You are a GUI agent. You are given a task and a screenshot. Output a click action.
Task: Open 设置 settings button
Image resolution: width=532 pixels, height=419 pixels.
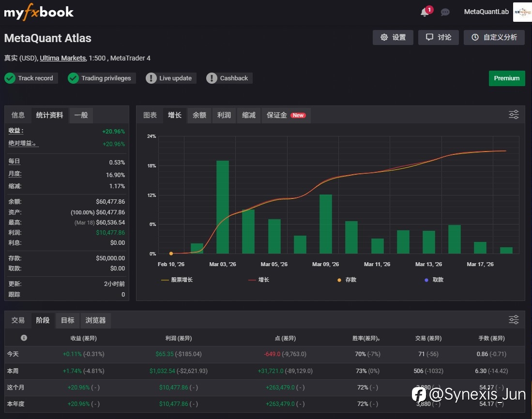[393, 37]
